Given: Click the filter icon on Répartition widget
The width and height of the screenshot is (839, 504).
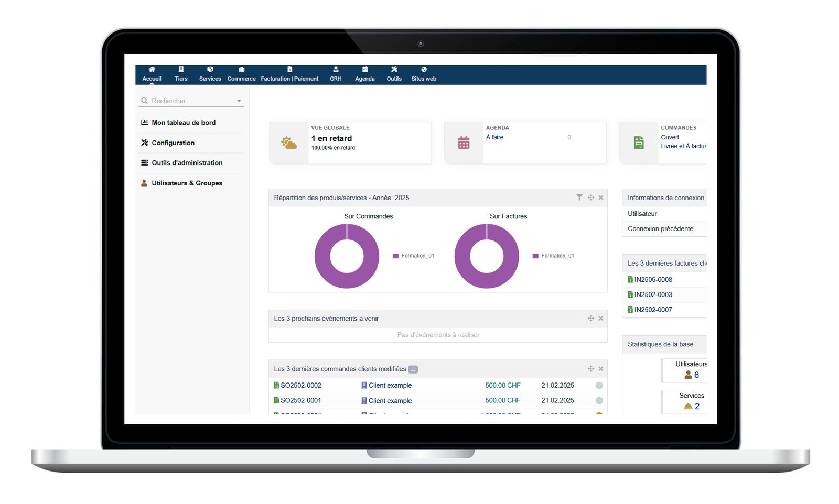Looking at the screenshot, I should [579, 198].
